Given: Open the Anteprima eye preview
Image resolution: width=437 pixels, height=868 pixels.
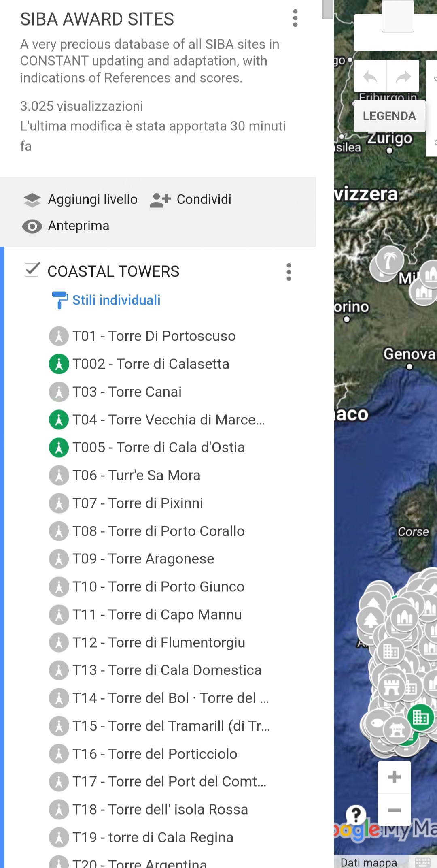Looking at the screenshot, I should pyautogui.click(x=32, y=226).
